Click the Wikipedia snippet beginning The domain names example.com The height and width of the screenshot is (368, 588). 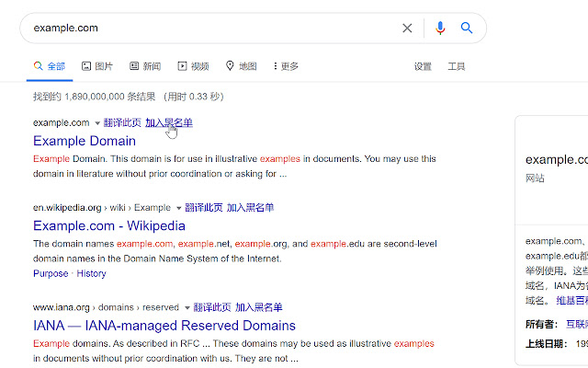tap(235, 251)
